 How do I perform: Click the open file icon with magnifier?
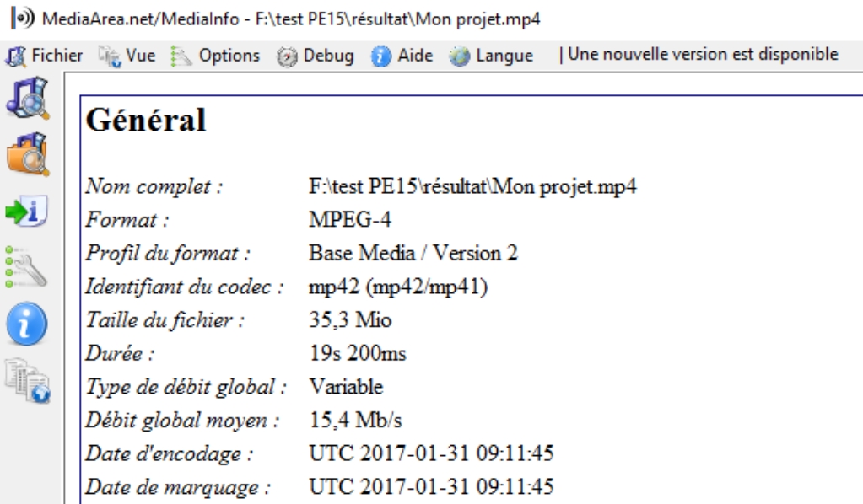[28, 98]
